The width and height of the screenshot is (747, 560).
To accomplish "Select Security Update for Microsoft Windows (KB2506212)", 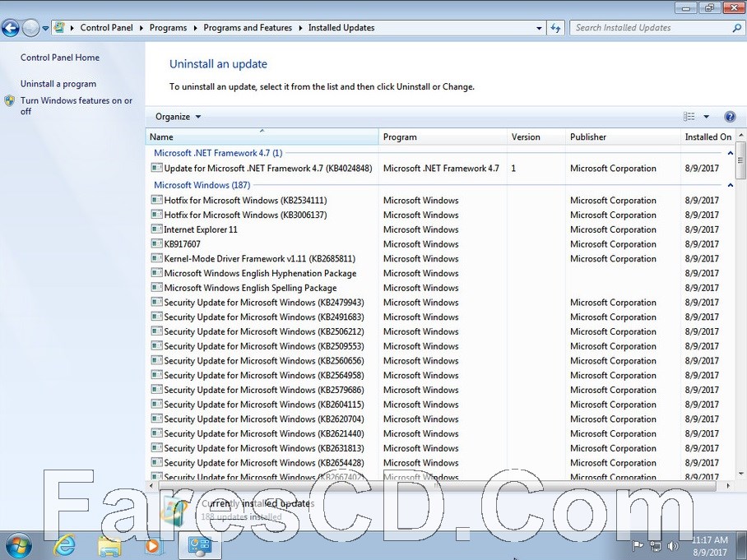I will click(264, 331).
